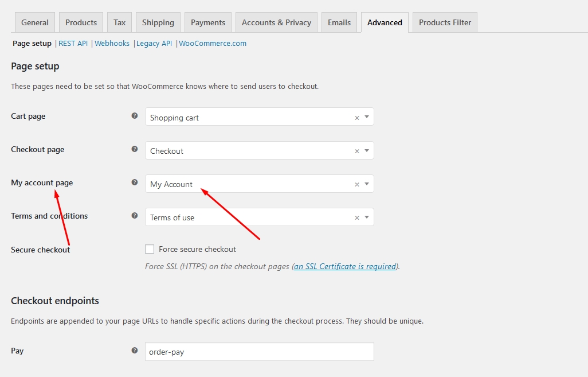The width and height of the screenshot is (588, 377).
Task: Follow the SSL Certificate is required link
Action: pyautogui.click(x=345, y=266)
